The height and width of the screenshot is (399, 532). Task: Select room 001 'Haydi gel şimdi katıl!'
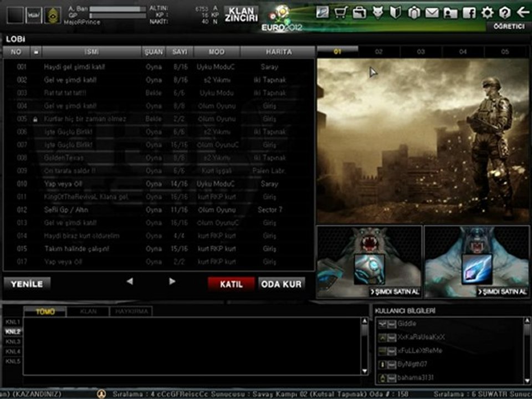coord(159,67)
